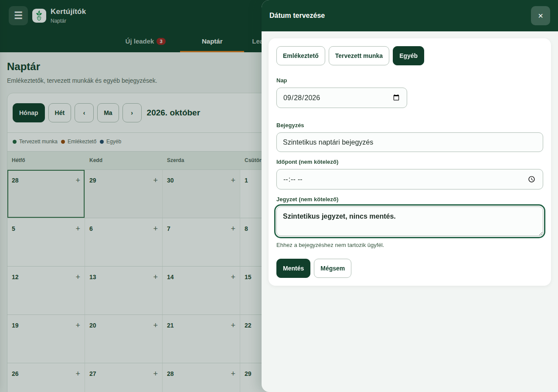Add entry on day 13 with plus

[156, 277]
